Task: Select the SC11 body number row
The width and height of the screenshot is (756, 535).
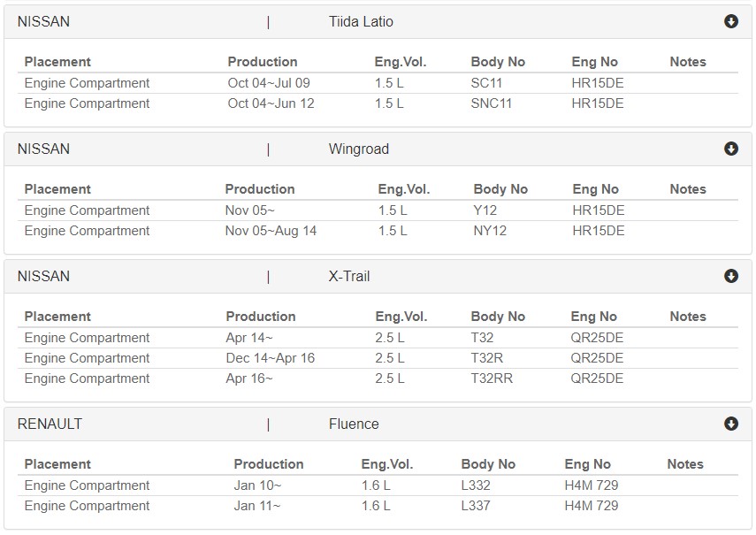Action: [378, 83]
